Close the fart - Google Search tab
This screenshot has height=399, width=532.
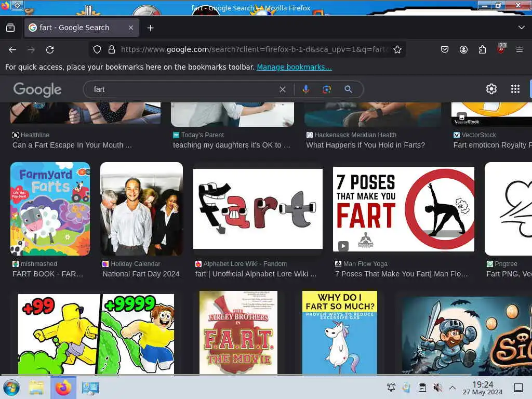coord(130,28)
